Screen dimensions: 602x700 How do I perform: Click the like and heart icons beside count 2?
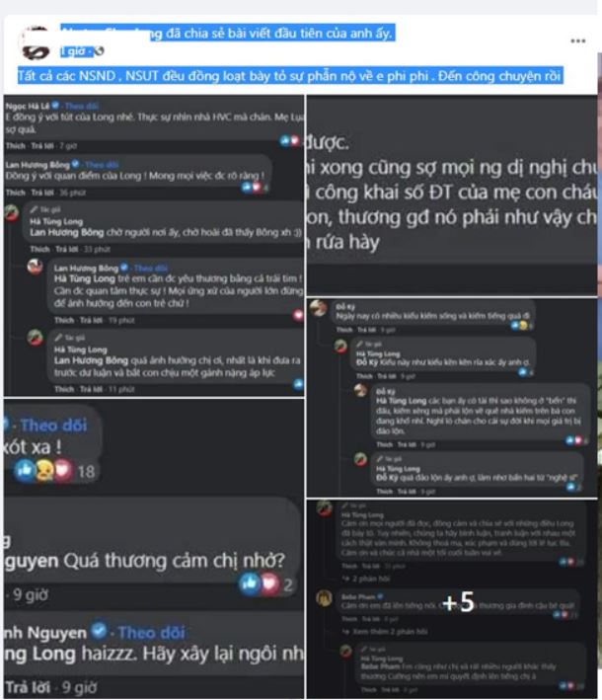pos(260,583)
